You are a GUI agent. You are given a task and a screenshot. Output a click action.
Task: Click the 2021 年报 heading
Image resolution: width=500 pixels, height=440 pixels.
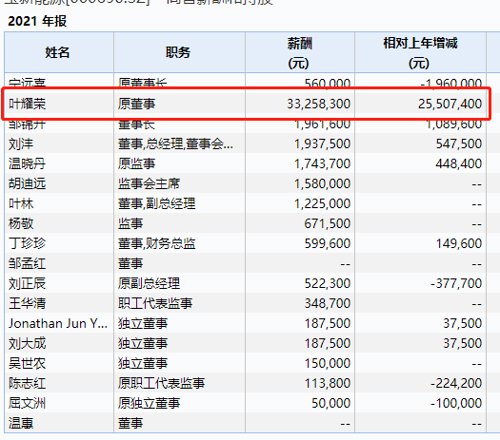pyautogui.click(x=37, y=21)
